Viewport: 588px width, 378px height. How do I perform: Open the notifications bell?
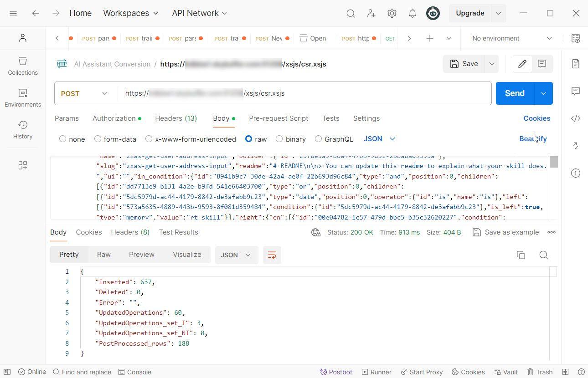pos(412,13)
